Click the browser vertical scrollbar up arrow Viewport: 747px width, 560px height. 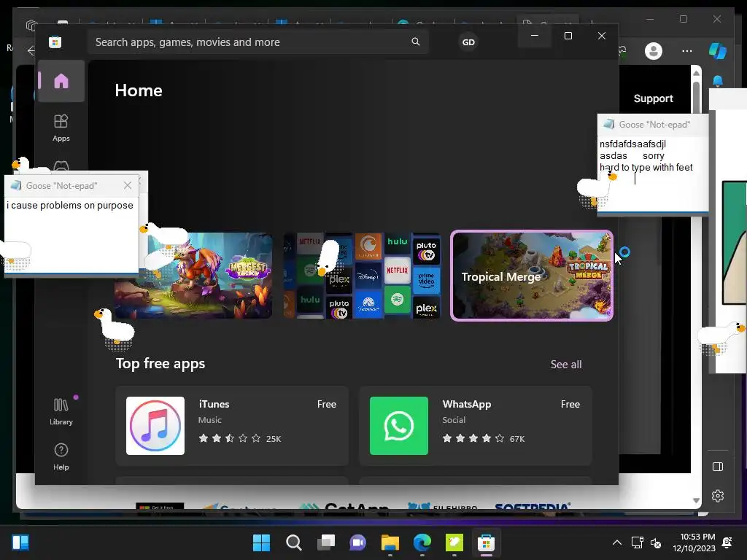click(696, 73)
